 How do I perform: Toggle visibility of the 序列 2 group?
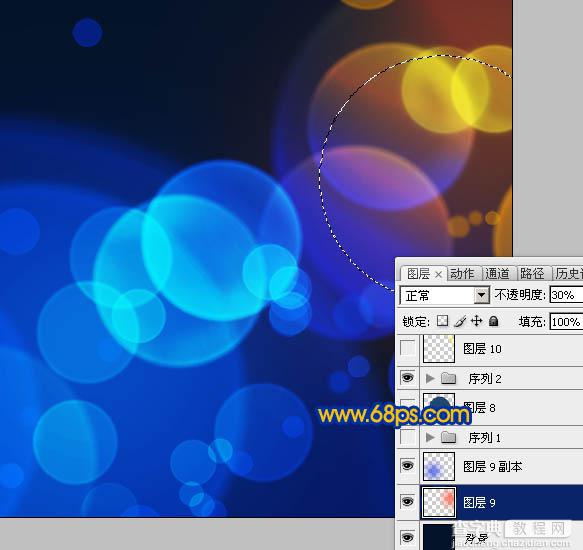pos(408,378)
